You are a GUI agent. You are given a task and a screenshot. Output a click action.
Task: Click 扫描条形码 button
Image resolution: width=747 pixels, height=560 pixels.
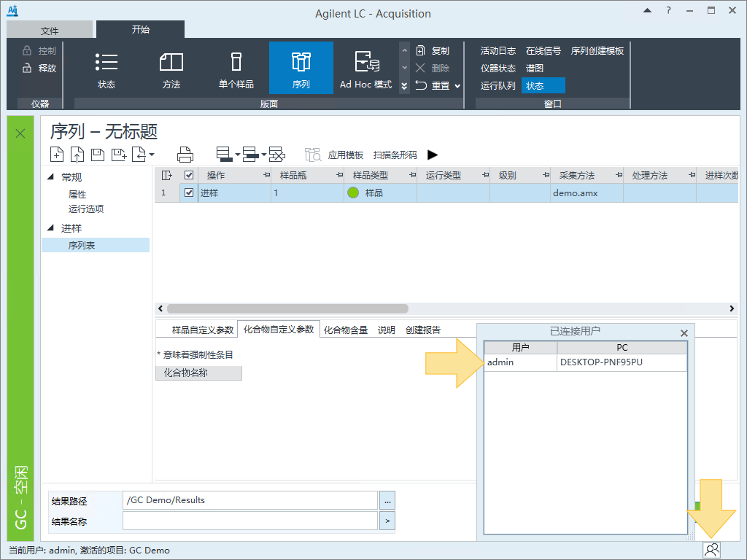click(x=395, y=155)
